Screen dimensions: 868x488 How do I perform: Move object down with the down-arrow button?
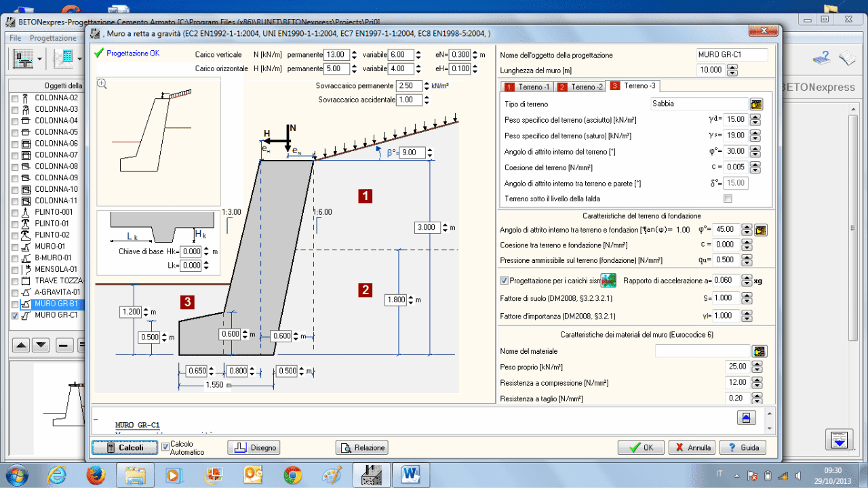(x=41, y=345)
